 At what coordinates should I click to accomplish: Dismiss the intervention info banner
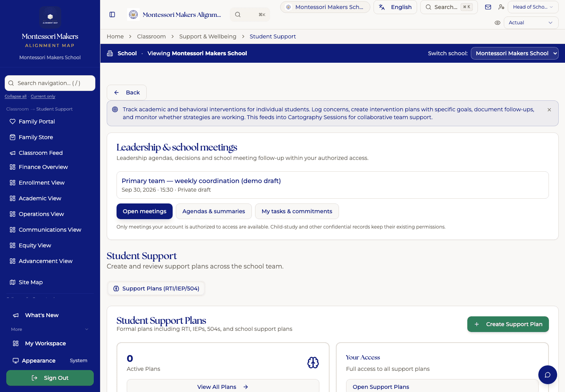(549, 110)
